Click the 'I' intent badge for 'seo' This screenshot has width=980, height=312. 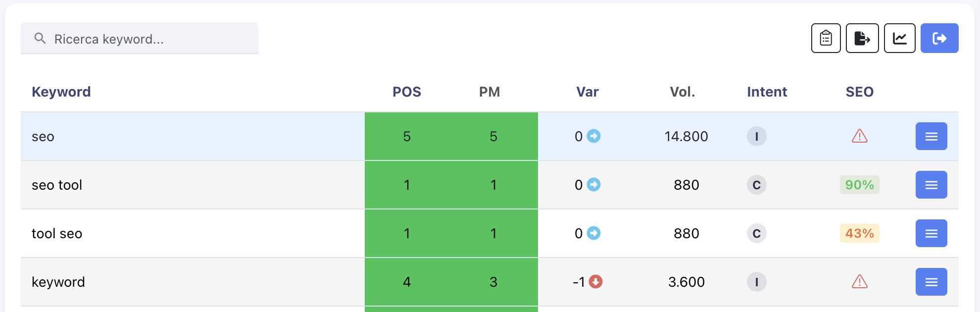point(756,136)
